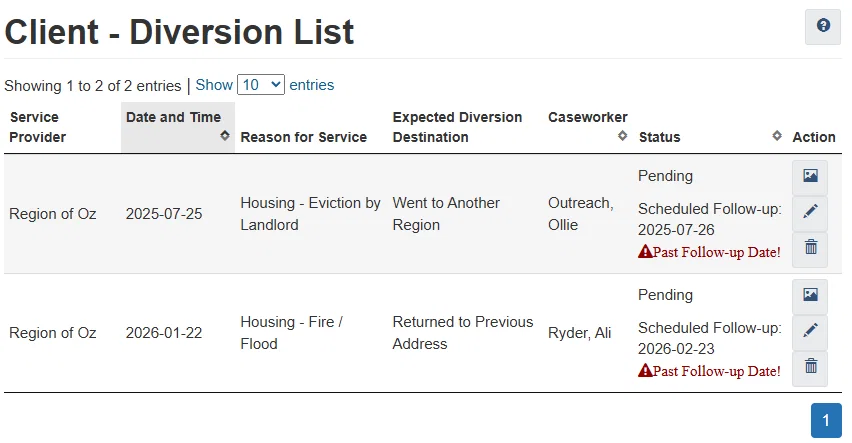Delete the 2025-07-25 diversion record
Image resolution: width=852 pixels, height=443 pixels.
point(810,247)
